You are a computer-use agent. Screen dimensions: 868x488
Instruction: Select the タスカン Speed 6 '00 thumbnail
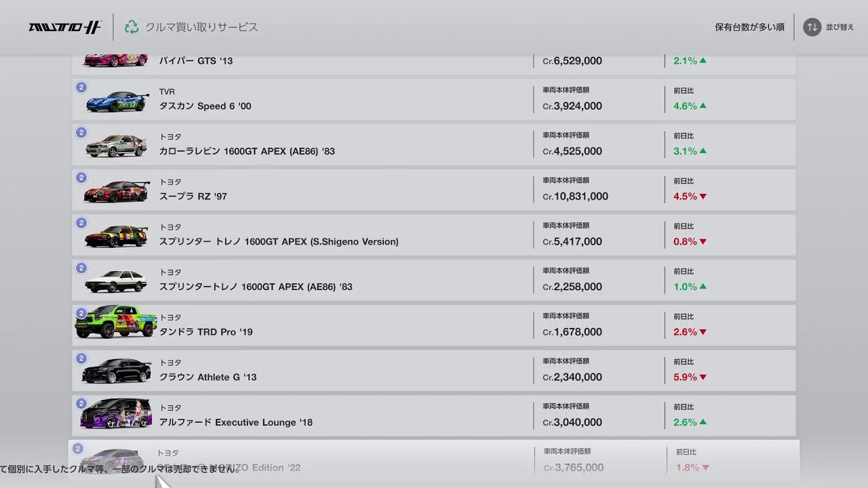tap(117, 102)
